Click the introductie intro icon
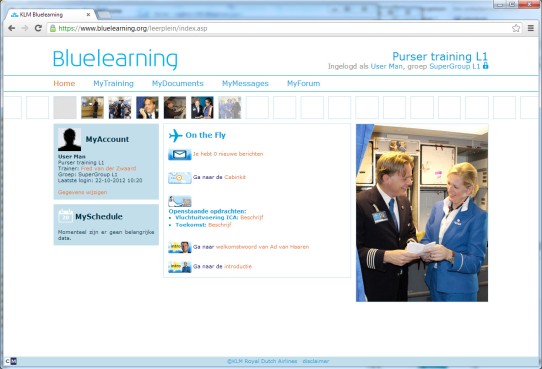 (x=180, y=267)
